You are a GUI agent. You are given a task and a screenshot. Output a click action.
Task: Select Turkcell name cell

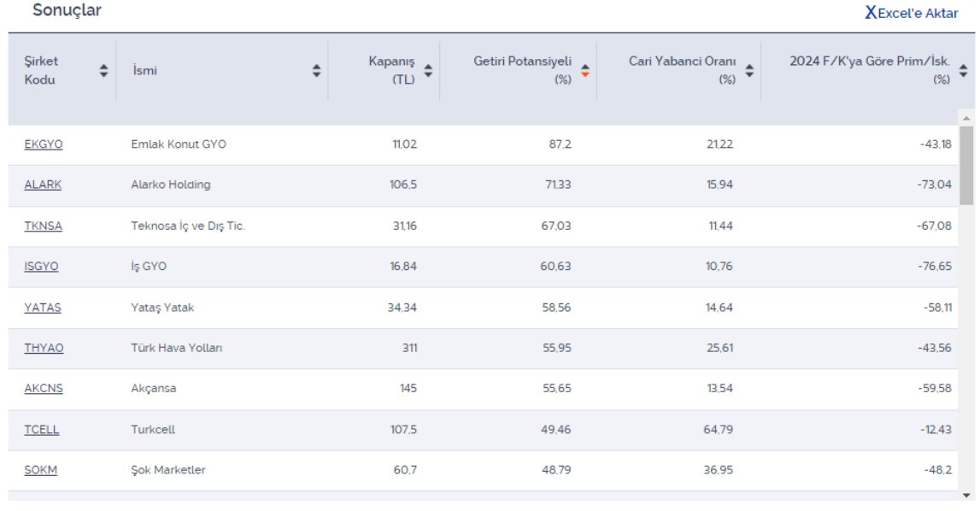153,429
